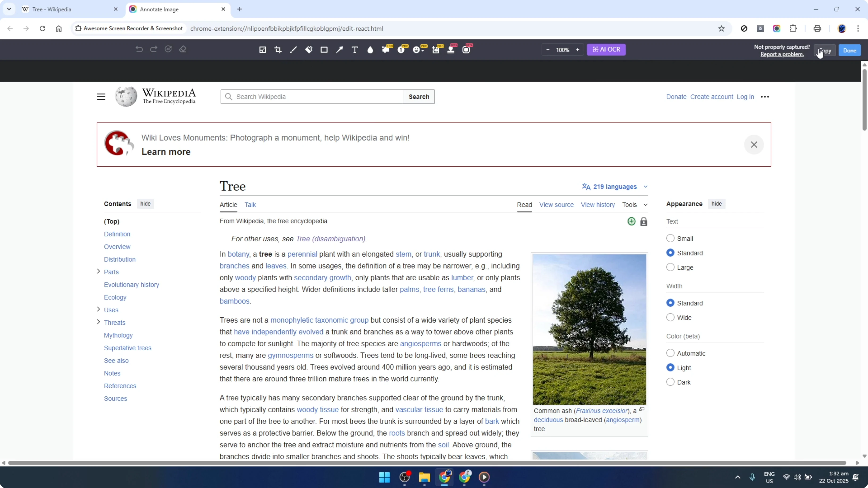
Task: Click the Undo icon in the toolbar
Action: point(139,49)
